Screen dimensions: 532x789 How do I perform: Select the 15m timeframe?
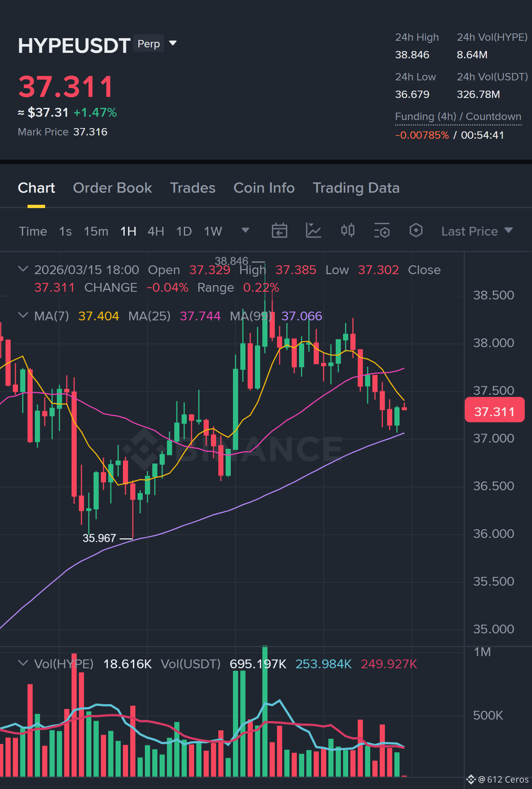pyautogui.click(x=96, y=231)
